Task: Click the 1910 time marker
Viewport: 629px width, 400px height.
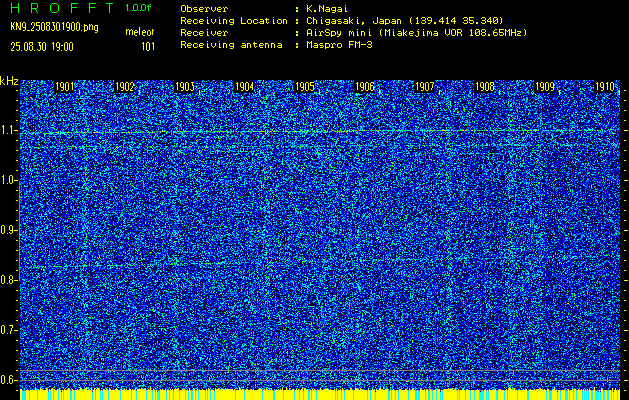Action: (x=605, y=87)
